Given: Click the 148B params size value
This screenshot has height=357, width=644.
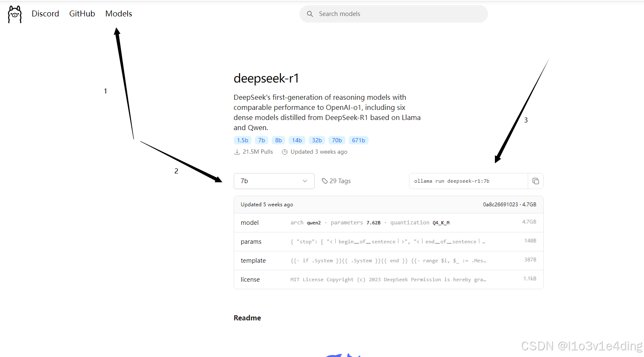Looking at the screenshot, I should point(530,241).
